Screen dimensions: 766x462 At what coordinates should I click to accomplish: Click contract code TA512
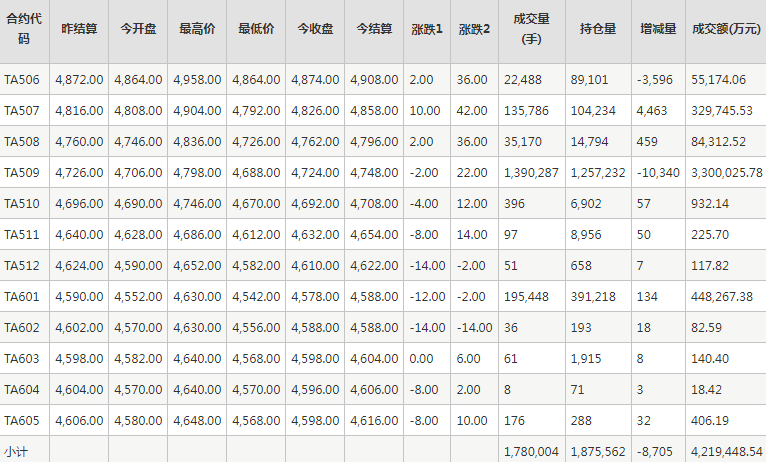[x=22, y=266]
